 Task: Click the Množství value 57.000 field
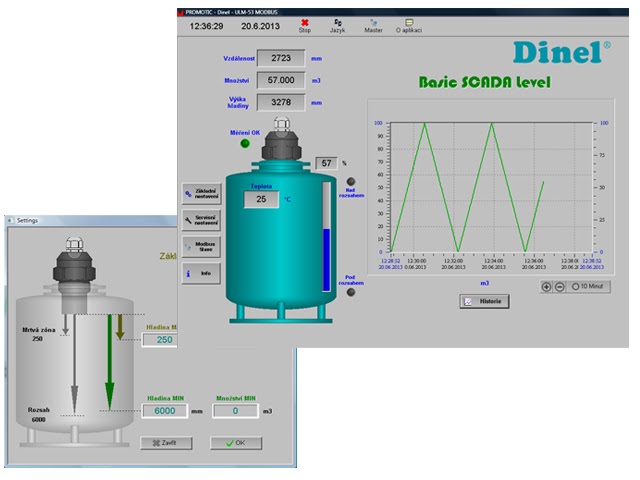(281, 80)
